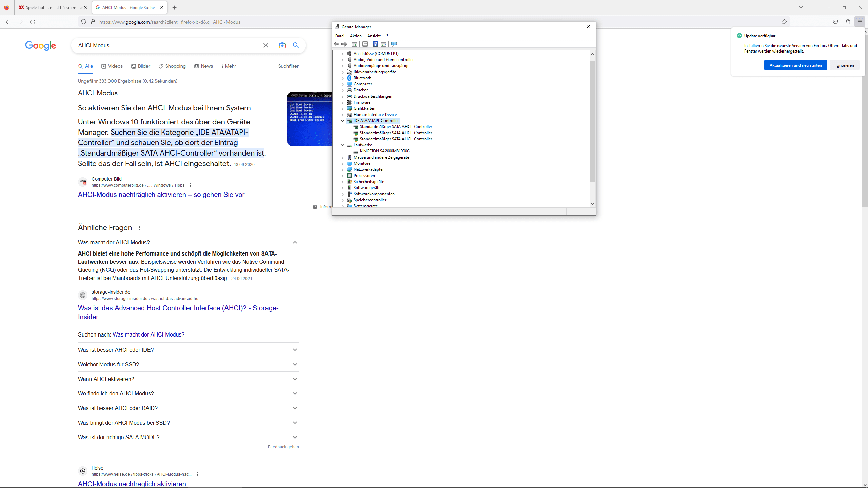Select KINGSTON SA2000M81000G drive
The image size is (868, 488).
point(384,151)
